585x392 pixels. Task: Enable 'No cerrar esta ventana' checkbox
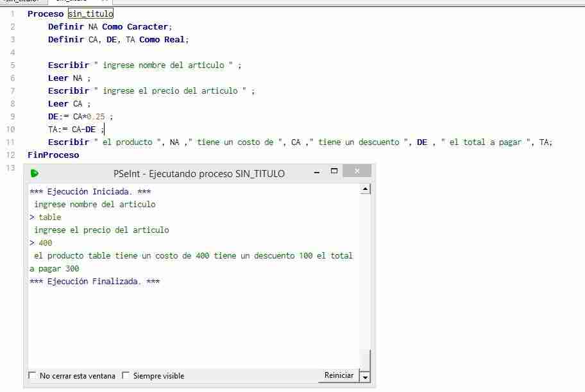tap(32, 375)
